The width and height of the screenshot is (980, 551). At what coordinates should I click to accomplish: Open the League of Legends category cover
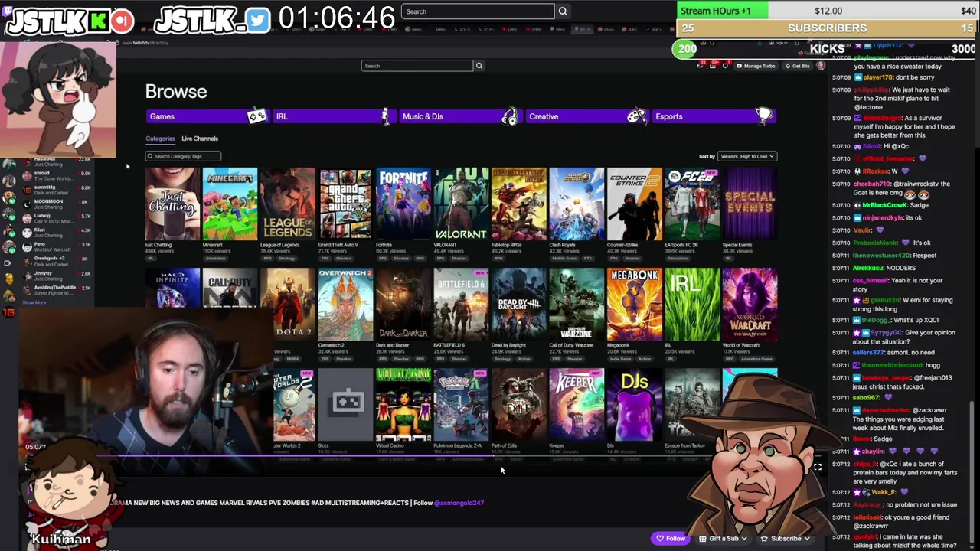pyautogui.click(x=287, y=204)
